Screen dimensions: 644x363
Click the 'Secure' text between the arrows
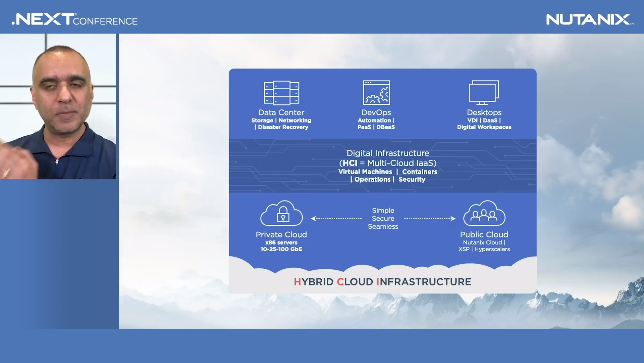(383, 219)
